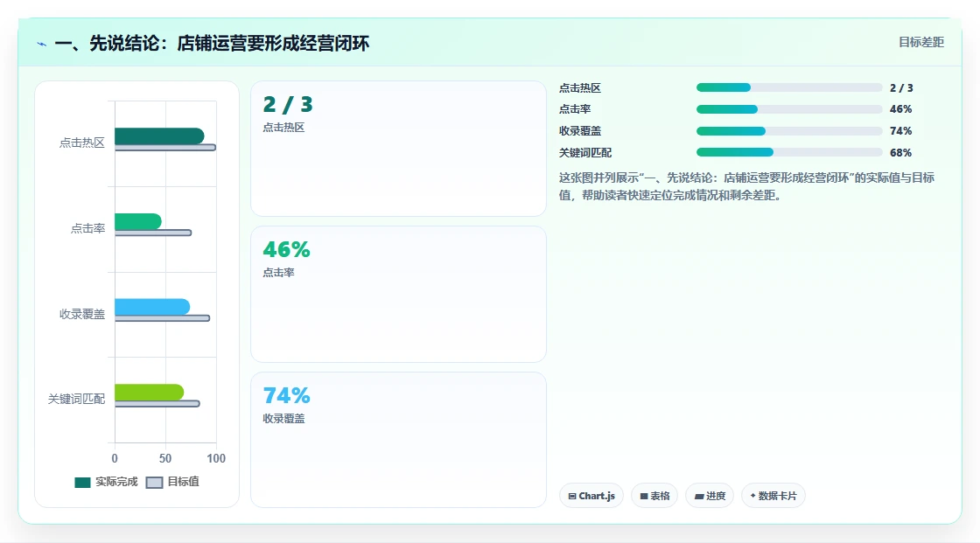Click the x-axis tick label 100
The width and height of the screenshot is (980, 543).
point(216,458)
